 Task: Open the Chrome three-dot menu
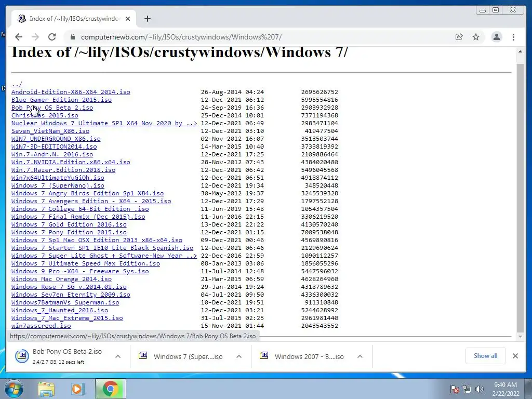pyautogui.click(x=514, y=37)
